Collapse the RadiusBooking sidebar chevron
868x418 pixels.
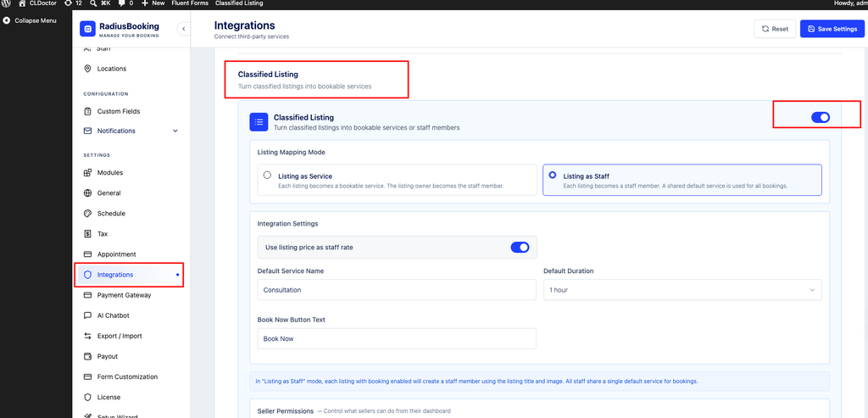tap(183, 29)
